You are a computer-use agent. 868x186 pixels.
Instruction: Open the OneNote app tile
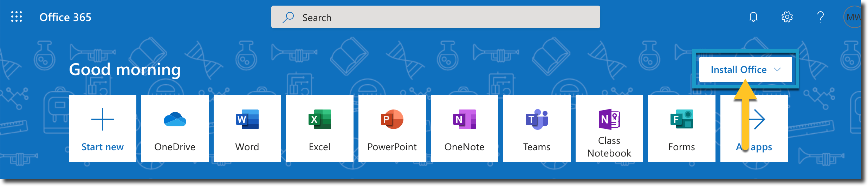[465, 128]
